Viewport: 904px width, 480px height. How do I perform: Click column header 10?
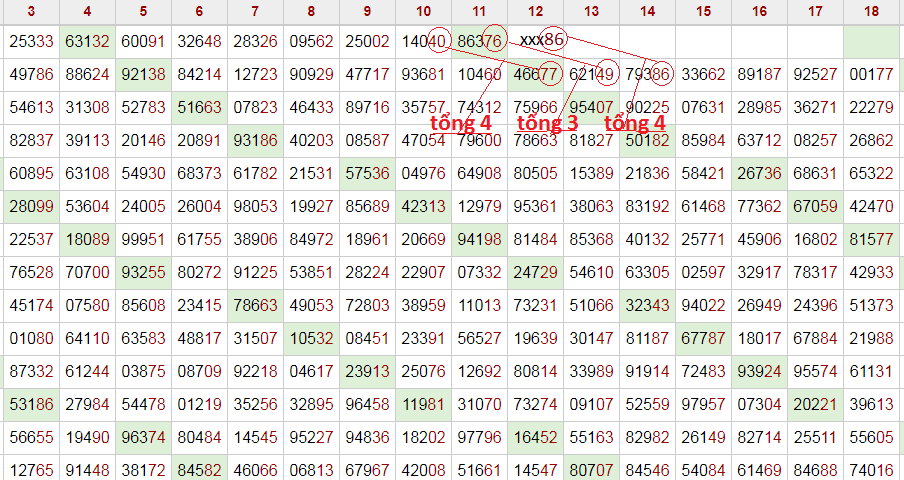[423, 12]
